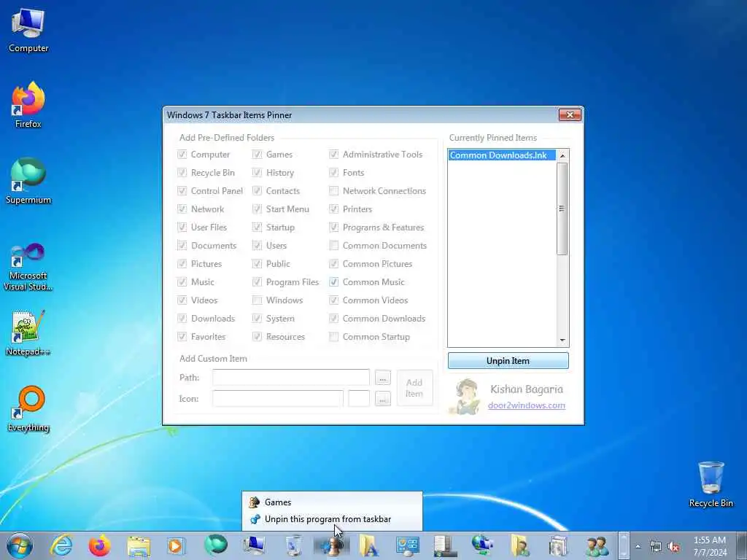747x560 pixels.
Task: Select the Firefox desktop shortcut
Action: [x=28, y=105]
